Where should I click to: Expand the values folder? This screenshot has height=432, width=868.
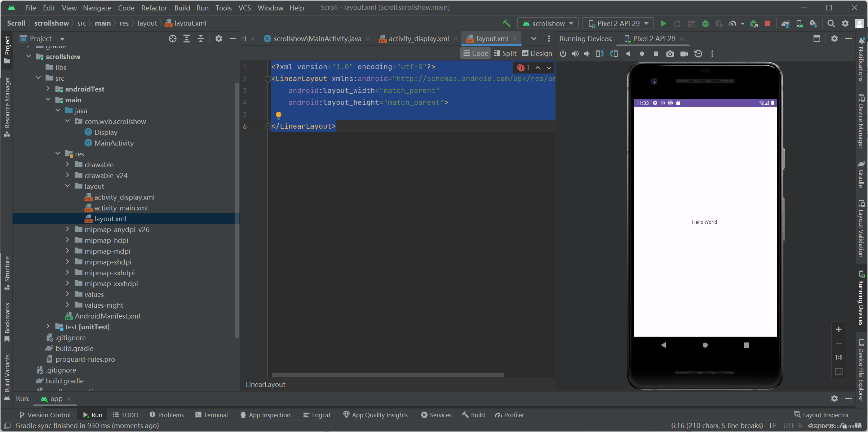(67, 294)
